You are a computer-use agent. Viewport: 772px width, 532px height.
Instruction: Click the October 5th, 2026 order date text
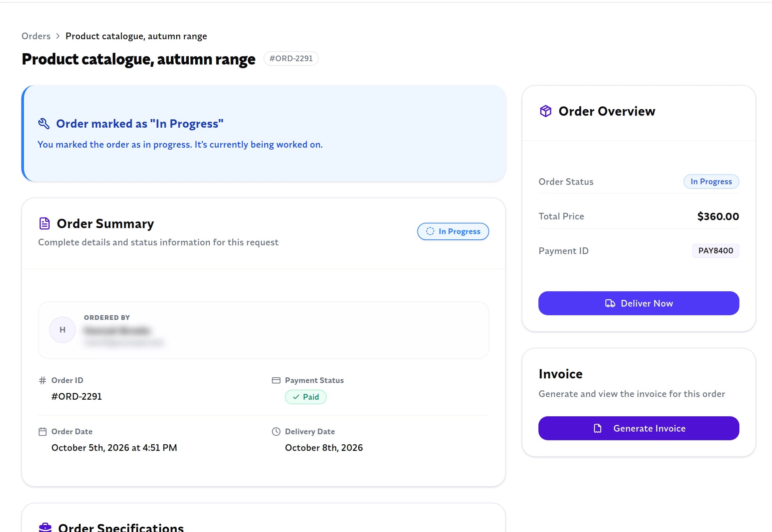[114, 448]
